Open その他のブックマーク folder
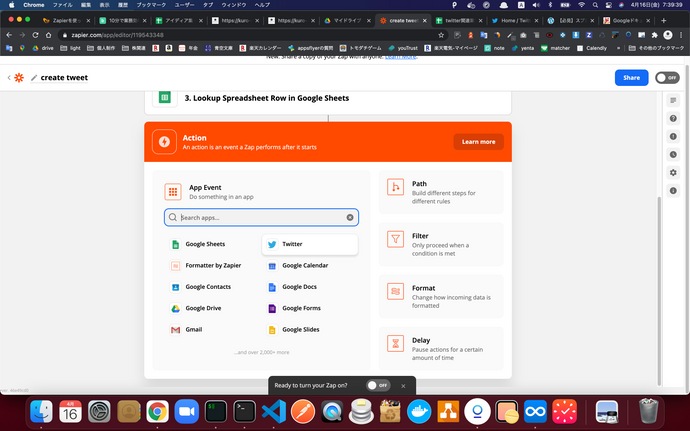Image resolution: width=690 pixels, height=431 pixels. [657, 48]
